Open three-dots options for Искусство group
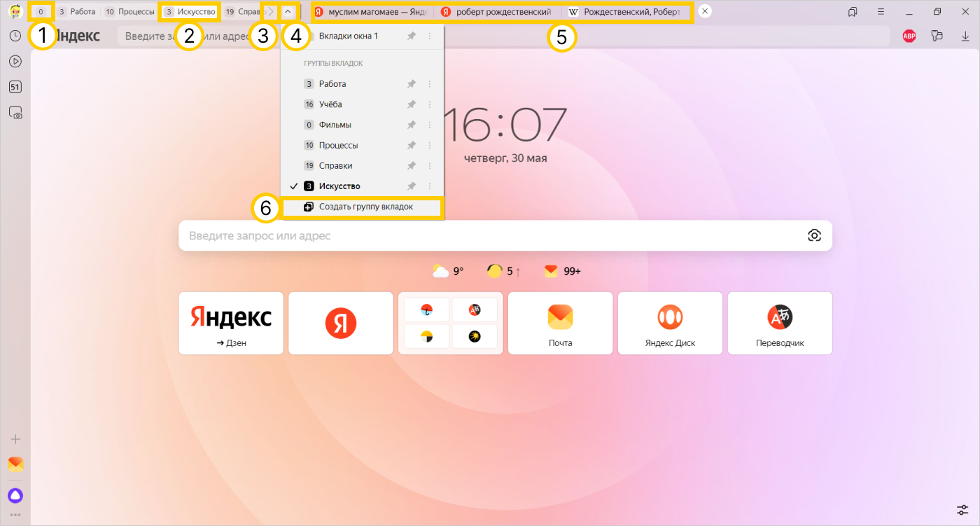 [430, 186]
